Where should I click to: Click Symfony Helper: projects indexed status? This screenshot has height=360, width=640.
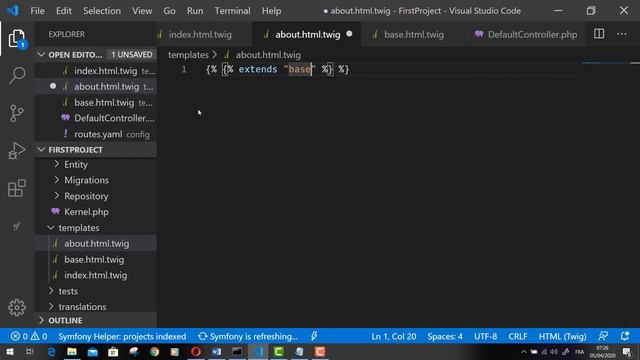122,336
